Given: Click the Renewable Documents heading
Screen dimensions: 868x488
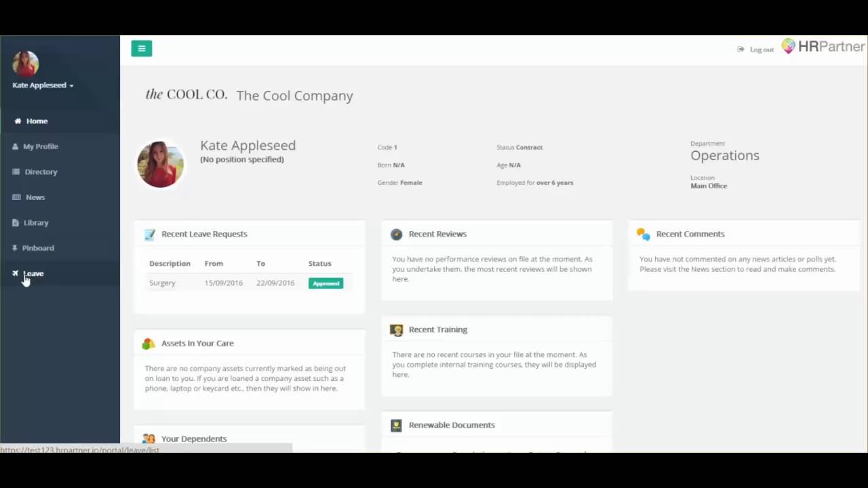Looking at the screenshot, I should point(452,425).
